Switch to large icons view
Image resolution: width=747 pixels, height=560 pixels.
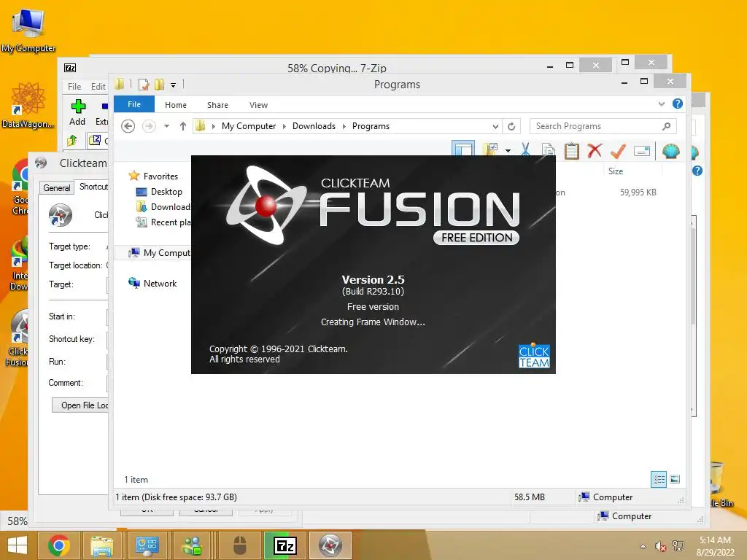(x=675, y=479)
